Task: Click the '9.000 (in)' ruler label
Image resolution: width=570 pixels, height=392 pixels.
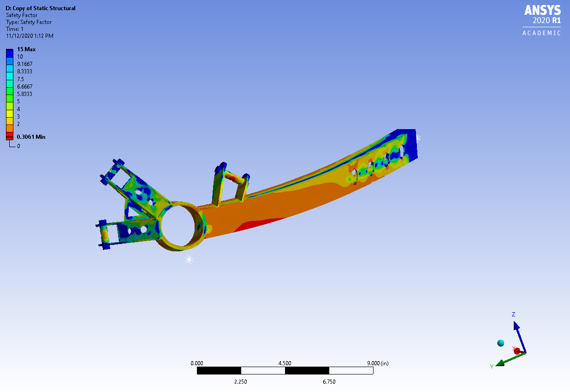Action: (x=378, y=363)
